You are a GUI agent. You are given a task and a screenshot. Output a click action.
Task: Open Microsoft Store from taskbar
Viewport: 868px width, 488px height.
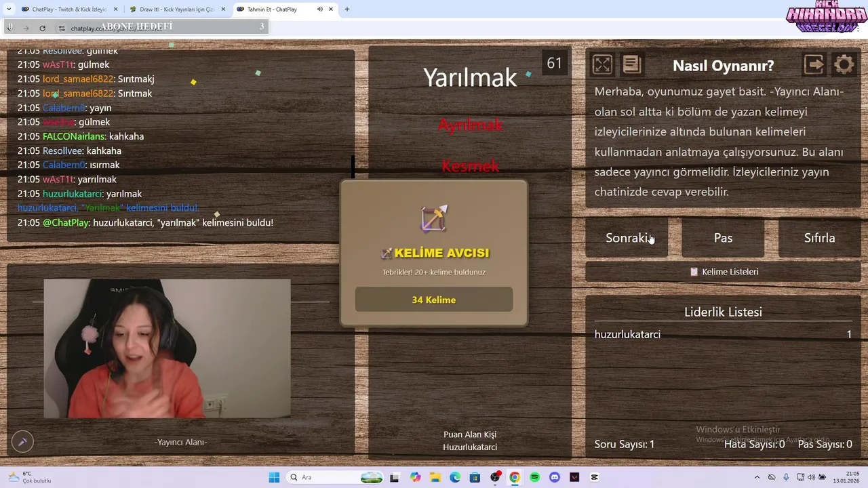tap(475, 477)
